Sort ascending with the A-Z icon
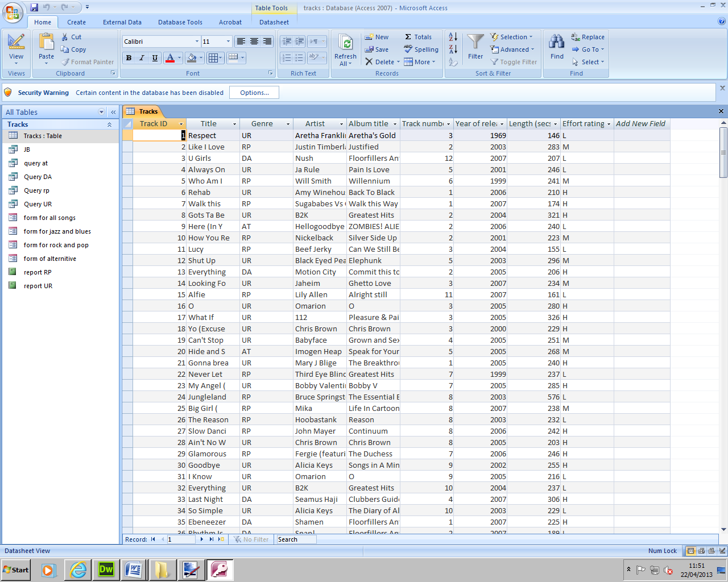 (x=453, y=37)
